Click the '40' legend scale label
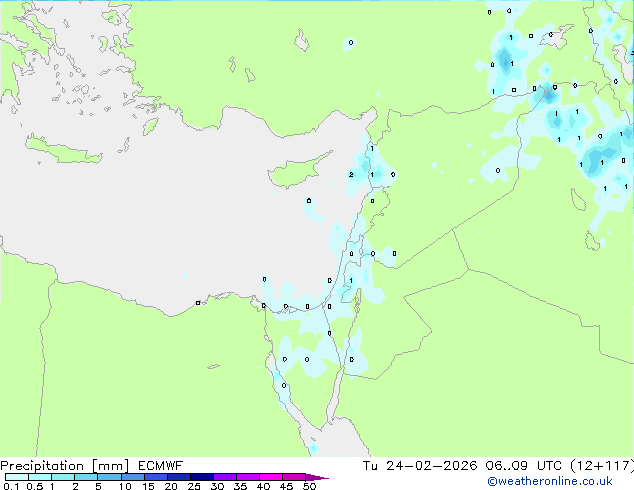The height and width of the screenshot is (490, 634). (263, 486)
